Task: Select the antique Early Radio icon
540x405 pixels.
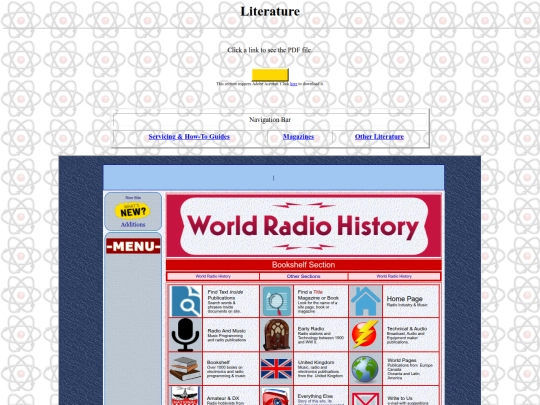Action: (x=277, y=334)
